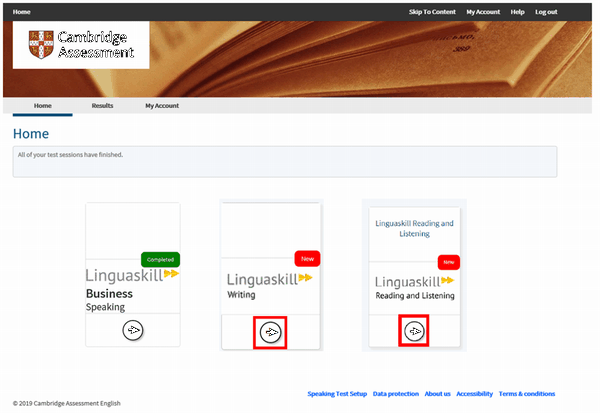Switch to the Results tab

tap(102, 106)
